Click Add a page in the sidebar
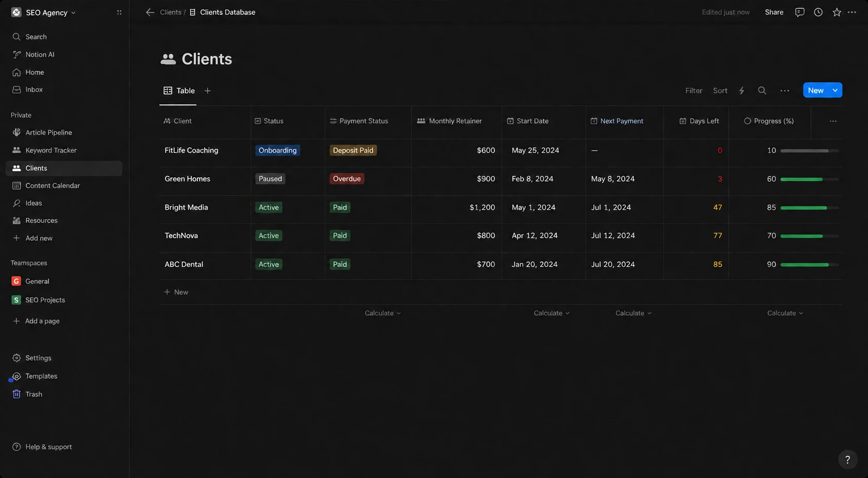Viewport: 868px width, 478px height. pyautogui.click(x=64, y=321)
